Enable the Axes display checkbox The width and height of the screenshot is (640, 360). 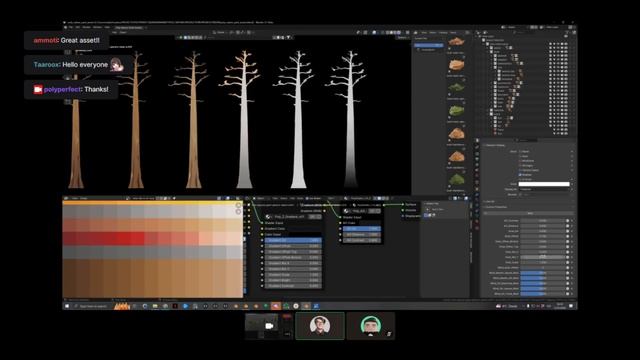point(520,156)
